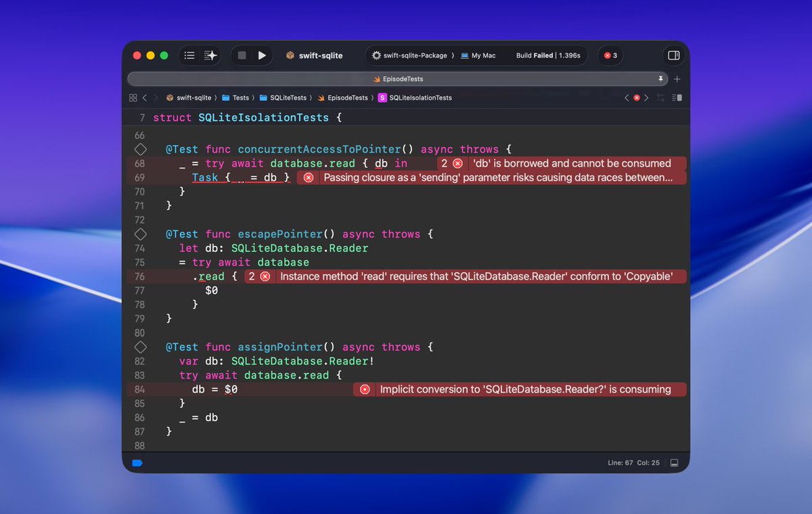This screenshot has height=514, width=812.
Task: Click on Task in line 69
Action: click(205, 177)
